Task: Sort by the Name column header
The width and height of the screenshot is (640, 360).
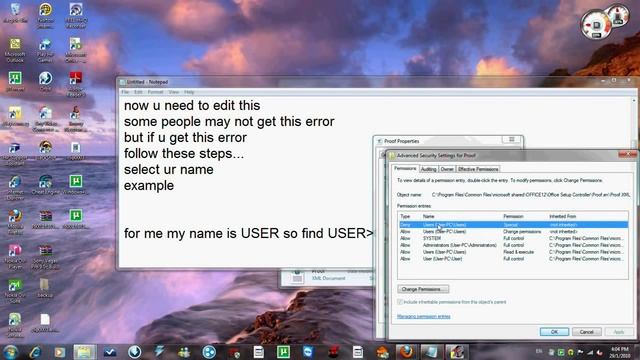Action: click(461, 216)
